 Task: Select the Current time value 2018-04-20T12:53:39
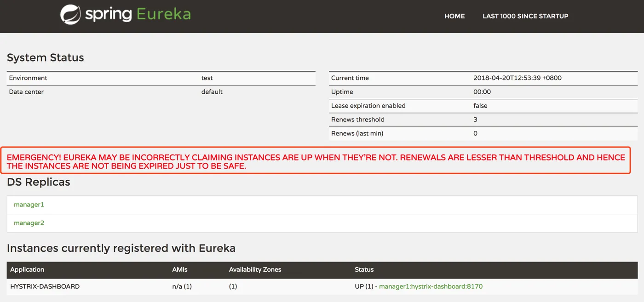(517, 78)
